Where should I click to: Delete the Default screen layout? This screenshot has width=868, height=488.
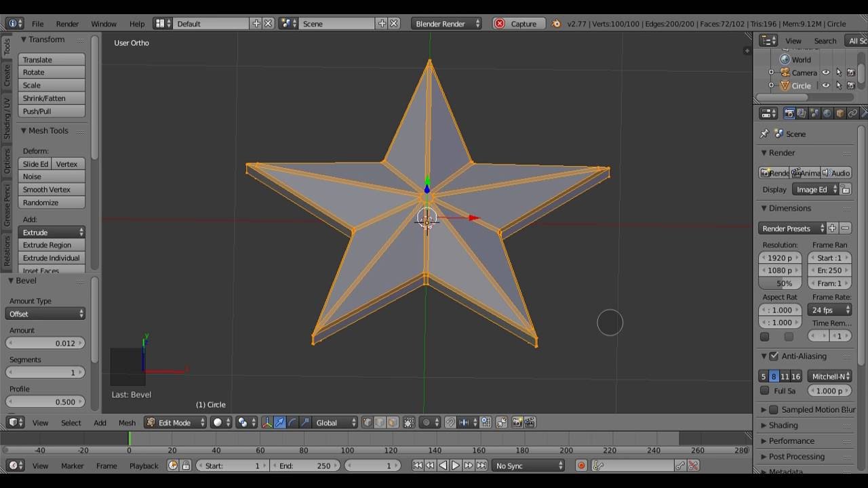[268, 23]
